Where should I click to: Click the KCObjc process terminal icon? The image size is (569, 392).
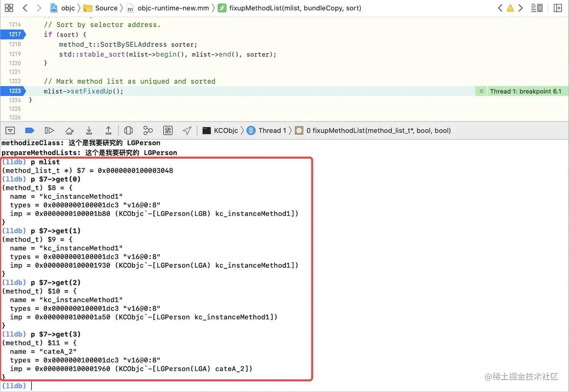click(x=206, y=131)
